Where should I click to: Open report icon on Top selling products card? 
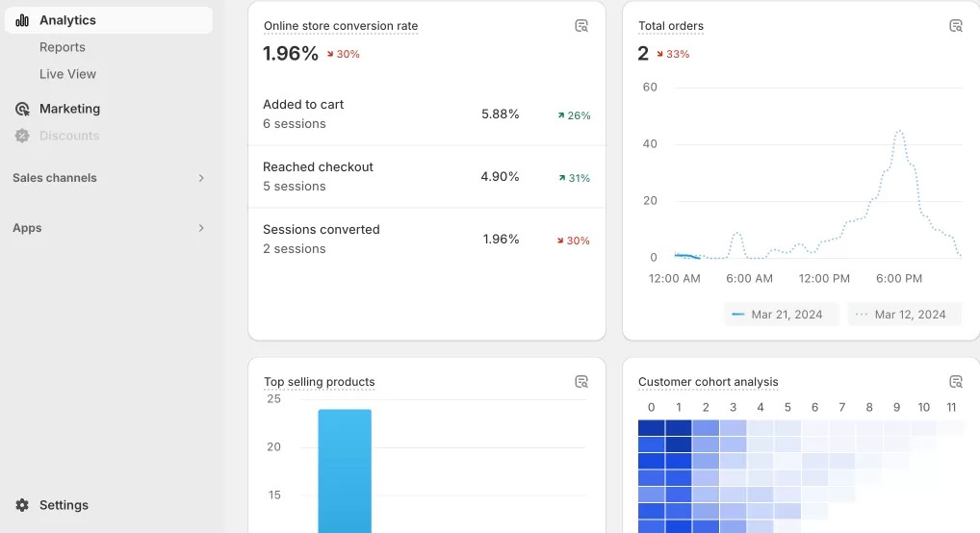581,382
